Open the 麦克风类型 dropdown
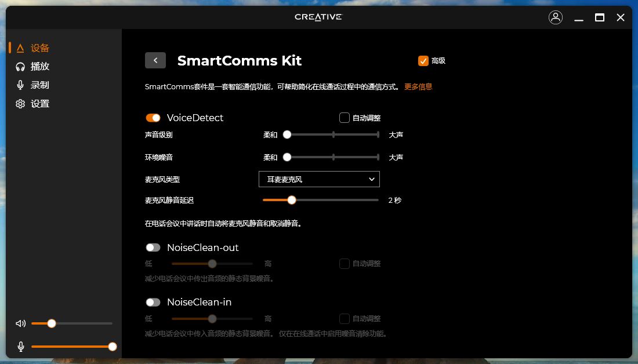The width and height of the screenshot is (638, 364). click(x=319, y=179)
